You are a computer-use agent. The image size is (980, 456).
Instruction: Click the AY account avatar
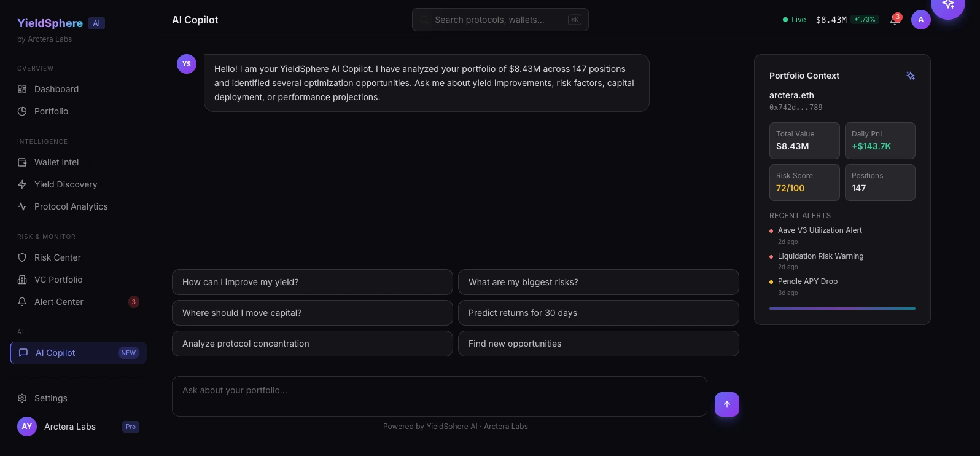[x=27, y=427]
